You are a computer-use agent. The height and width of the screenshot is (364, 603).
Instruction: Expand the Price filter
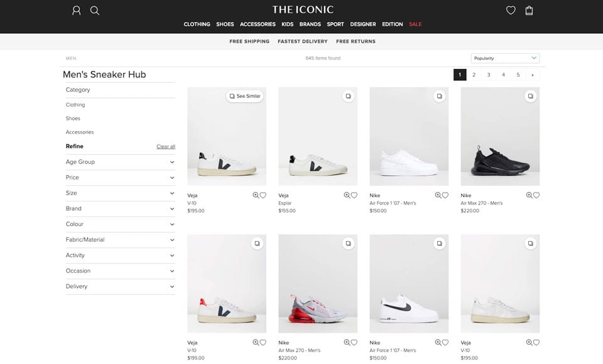[120, 178]
